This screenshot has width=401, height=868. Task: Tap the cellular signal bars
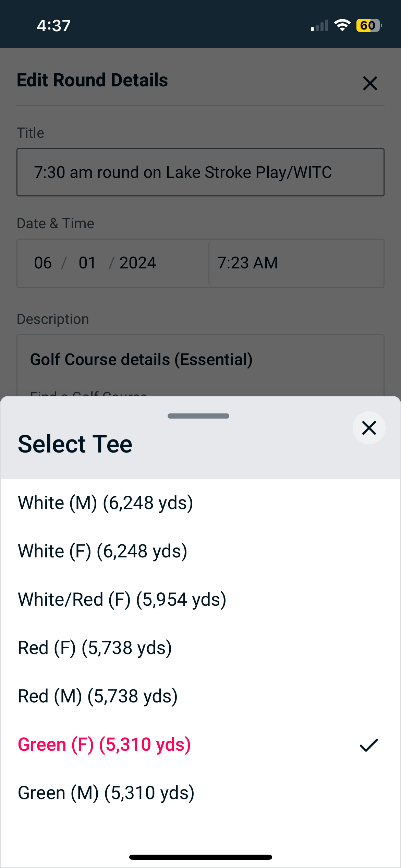coord(319,26)
